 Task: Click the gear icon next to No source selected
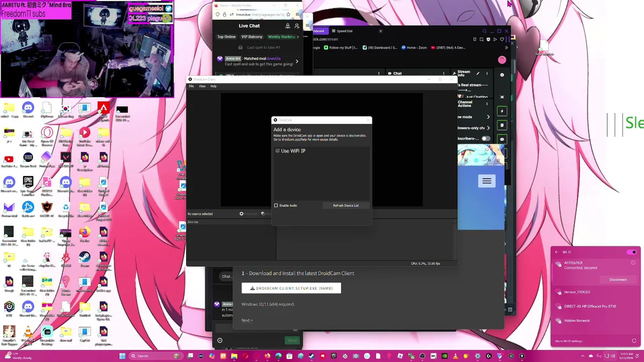pyautogui.click(x=242, y=214)
